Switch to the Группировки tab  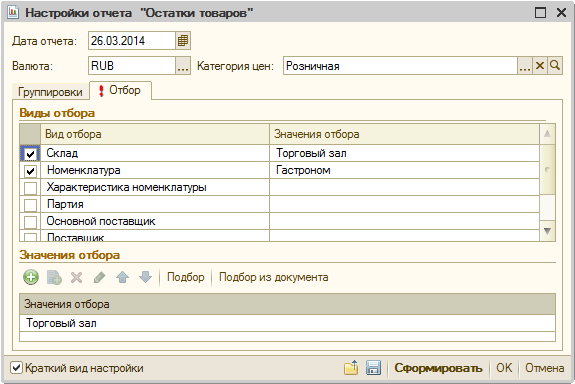coord(50,92)
